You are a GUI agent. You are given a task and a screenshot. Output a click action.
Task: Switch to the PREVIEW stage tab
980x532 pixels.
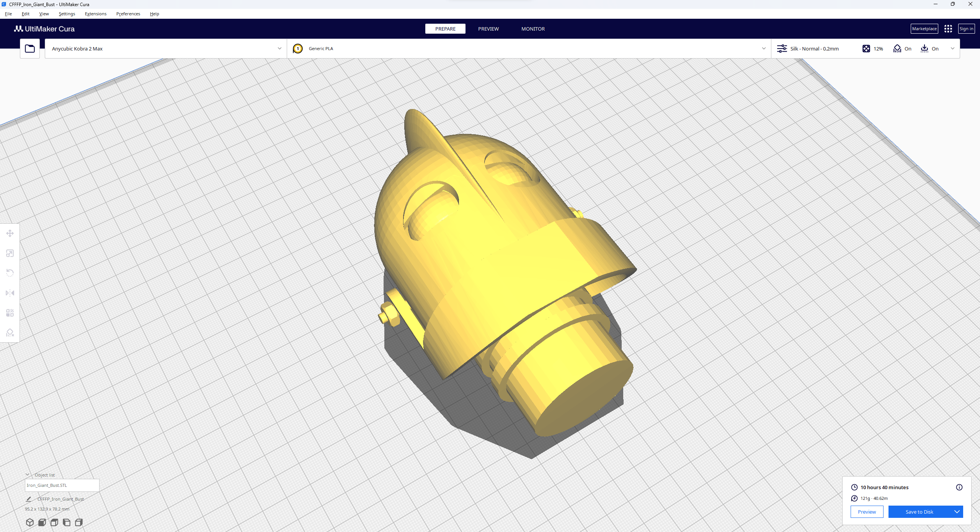click(488, 29)
